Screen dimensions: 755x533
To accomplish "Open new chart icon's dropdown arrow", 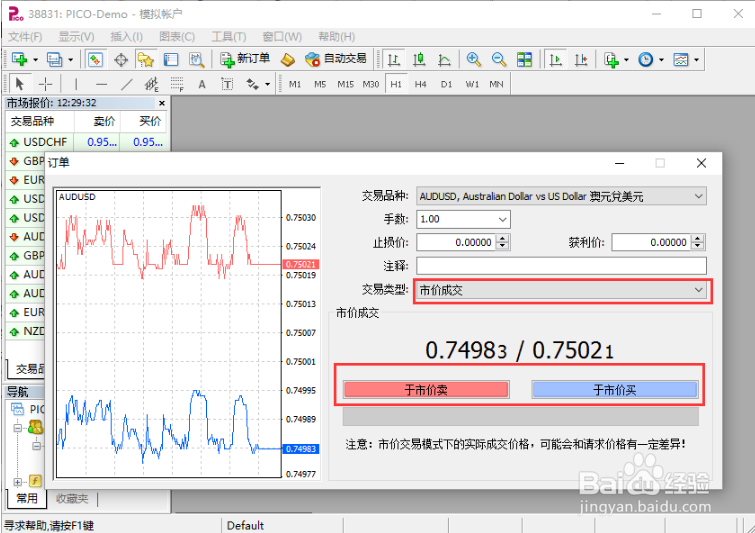I will [35, 60].
